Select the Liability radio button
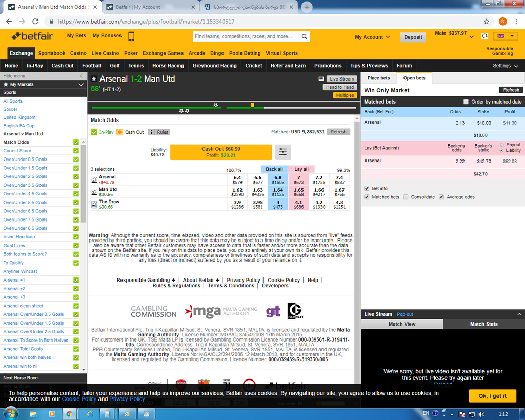This screenshot has height=420, width=525. click(x=501, y=151)
